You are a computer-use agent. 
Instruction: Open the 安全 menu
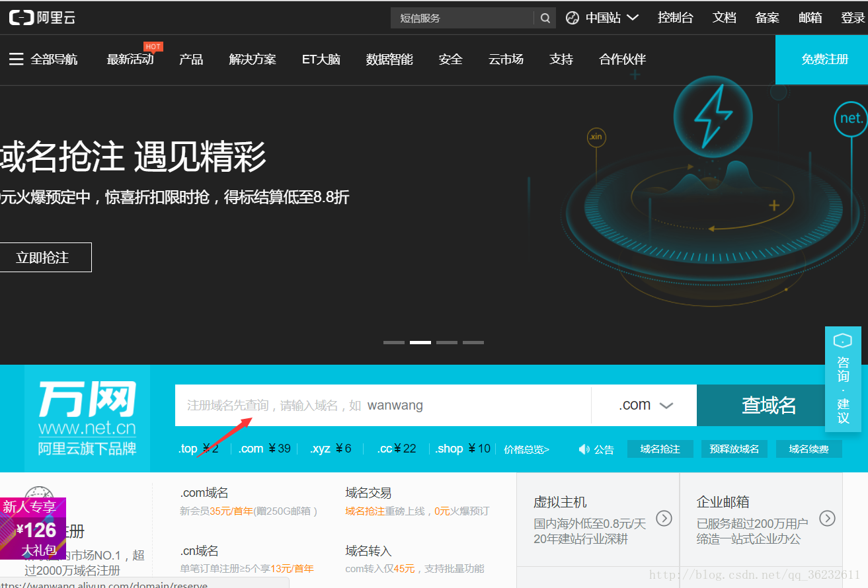[x=450, y=59]
